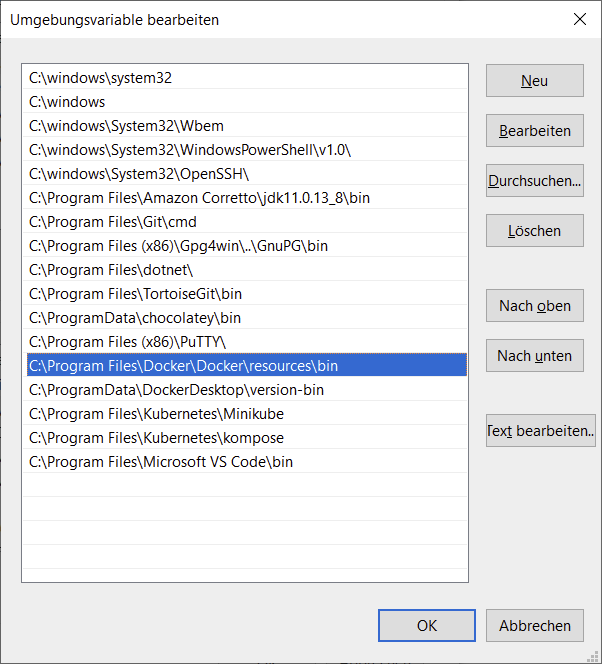
Task: Select Amazon Corretto jdk path entry
Action: (x=245, y=198)
